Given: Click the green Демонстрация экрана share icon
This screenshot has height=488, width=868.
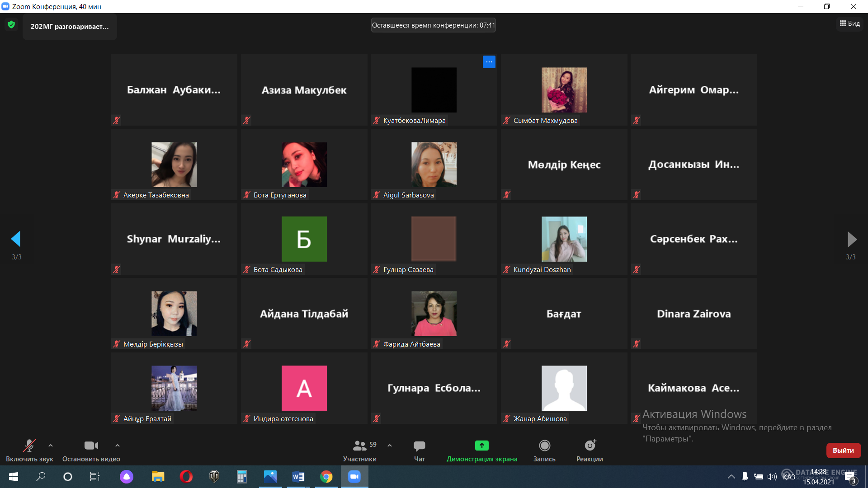Looking at the screenshot, I should click(481, 446).
